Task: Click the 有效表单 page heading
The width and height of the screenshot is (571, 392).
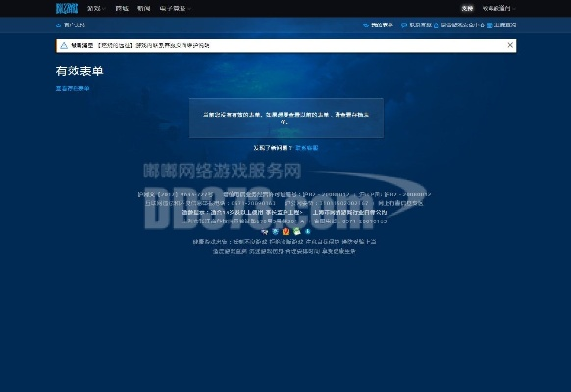Action: point(79,71)
